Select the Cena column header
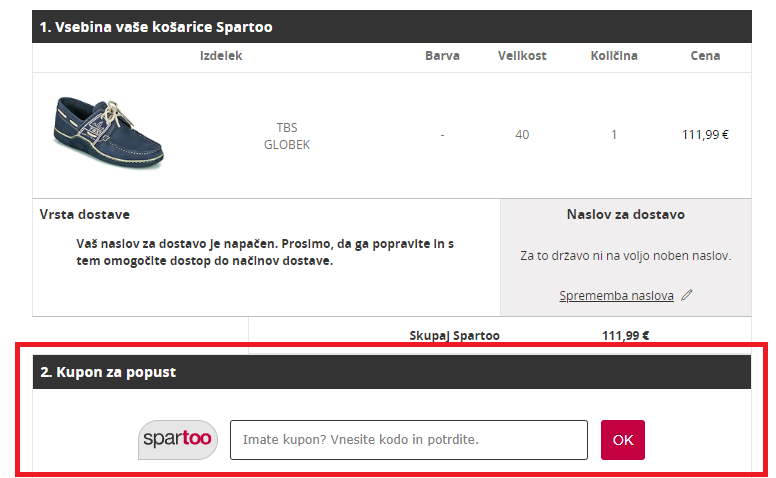 click(705, 55)
